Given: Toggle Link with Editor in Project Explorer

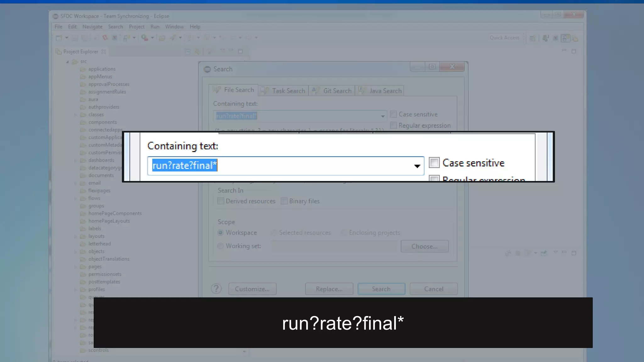Looking at the screenshot, I should coord(197,52).
